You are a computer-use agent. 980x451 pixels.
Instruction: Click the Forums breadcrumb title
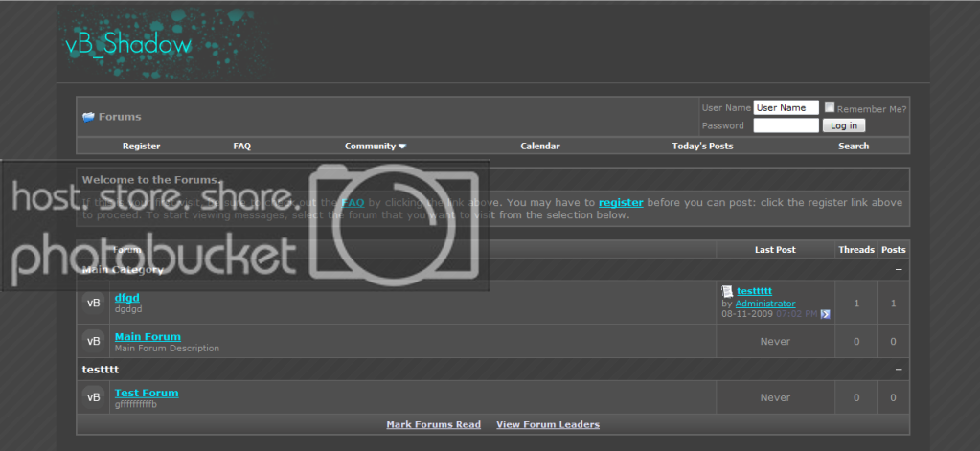click(120, 117)
